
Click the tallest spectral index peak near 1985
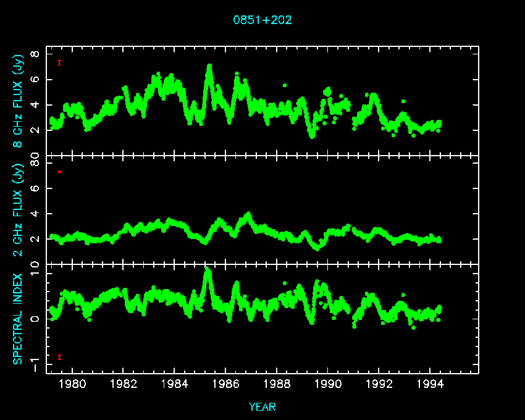[x=208, y=271]
